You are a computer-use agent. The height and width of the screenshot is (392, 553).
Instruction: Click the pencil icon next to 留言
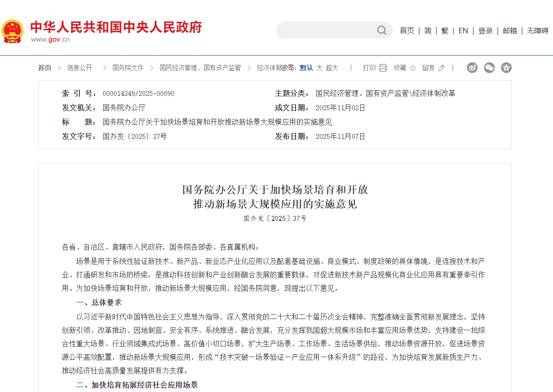(441, 68)
